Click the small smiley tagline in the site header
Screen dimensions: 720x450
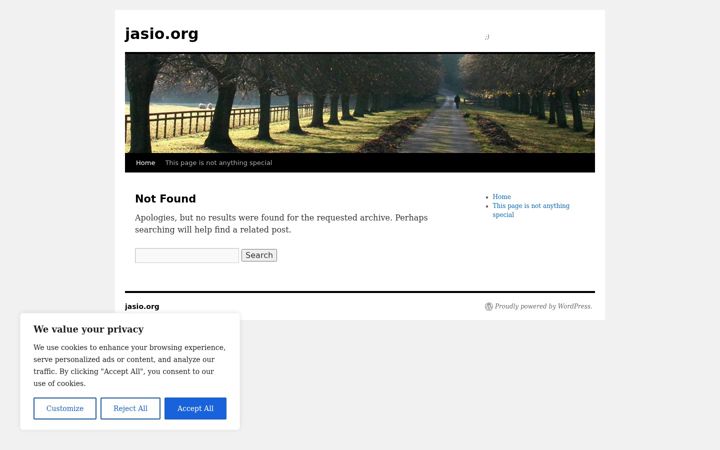point(487,37)
